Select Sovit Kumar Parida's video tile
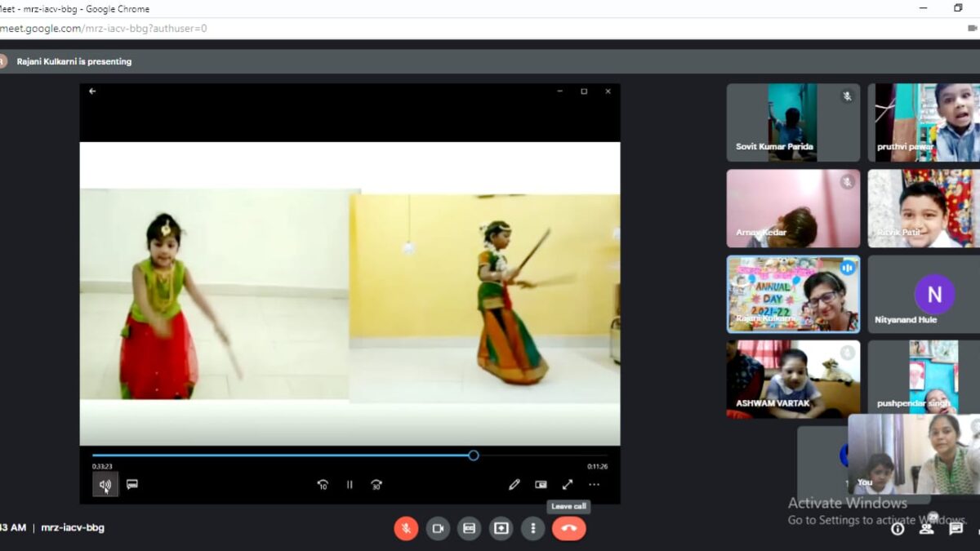 (793, 122)
